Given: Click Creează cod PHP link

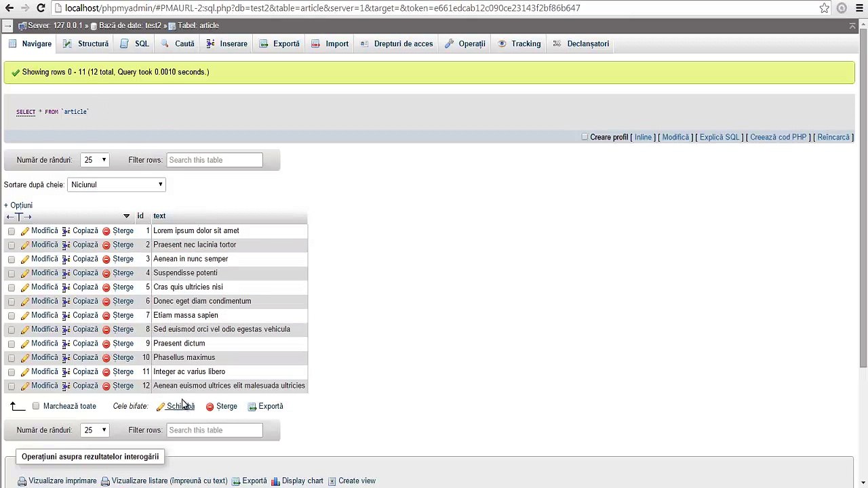Looking at the screenshot, I should click(x=778, y=137).
